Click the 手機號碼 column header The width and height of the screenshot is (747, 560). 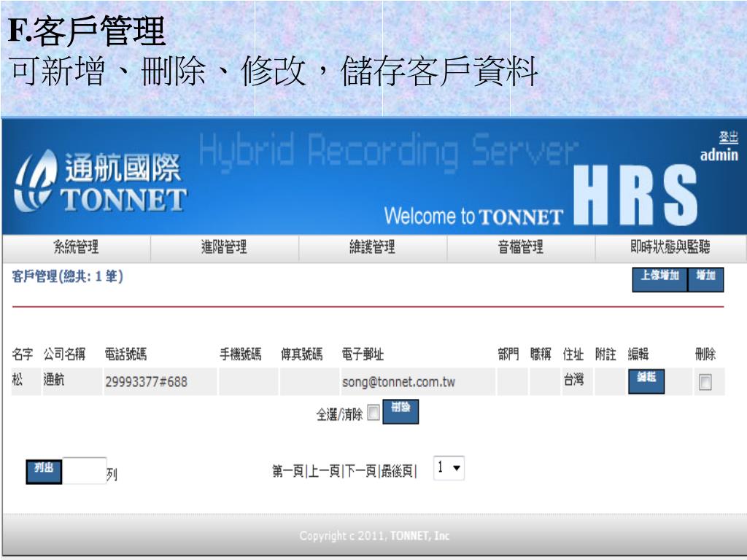241,354
